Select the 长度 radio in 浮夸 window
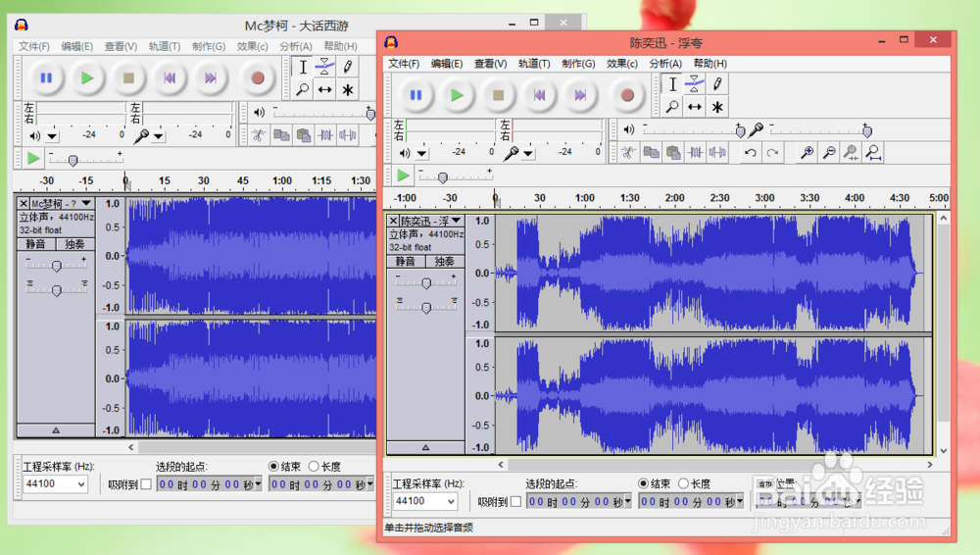The height and width of the screenshot is (555, 980). pos(683,483)
